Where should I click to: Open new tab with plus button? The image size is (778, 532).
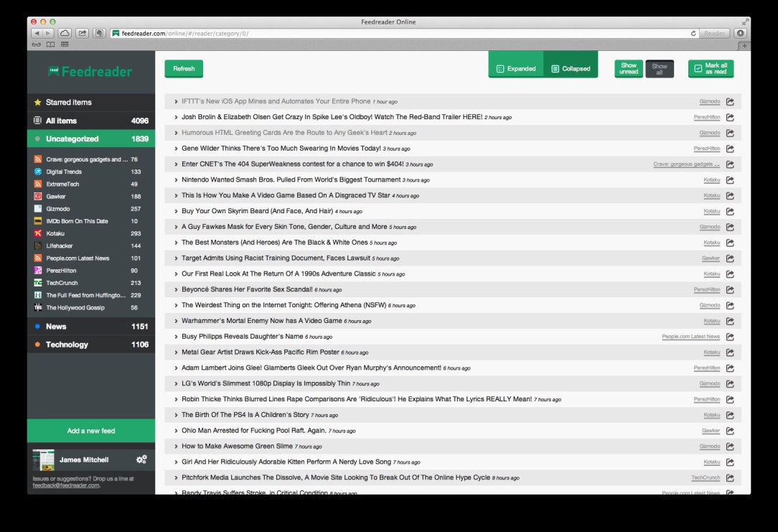click(x=744, y=45)
